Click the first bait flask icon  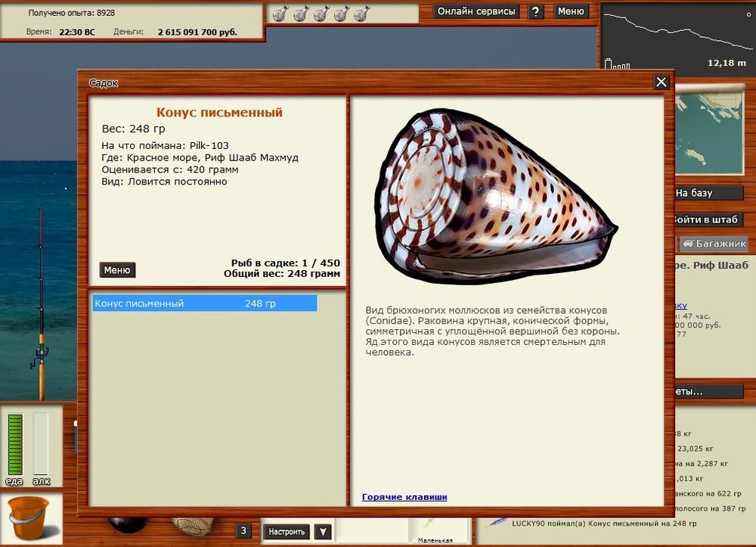(279, 14)
